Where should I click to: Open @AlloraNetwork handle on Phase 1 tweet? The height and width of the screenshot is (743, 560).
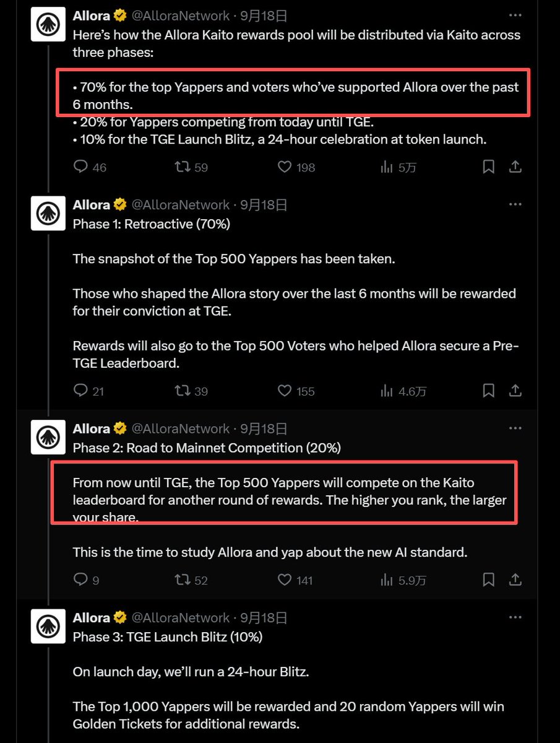(x=180, y=204)
